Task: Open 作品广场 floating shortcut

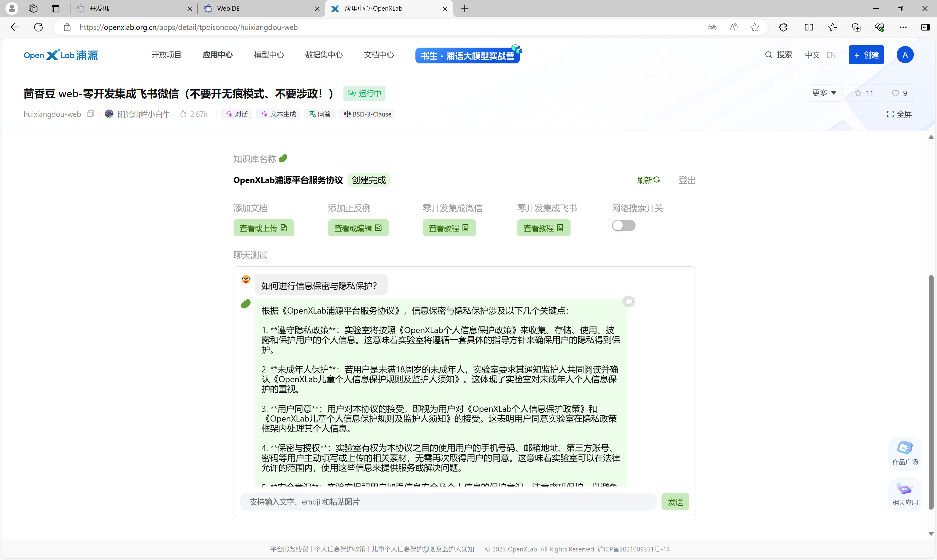Action: click(905, 454)
